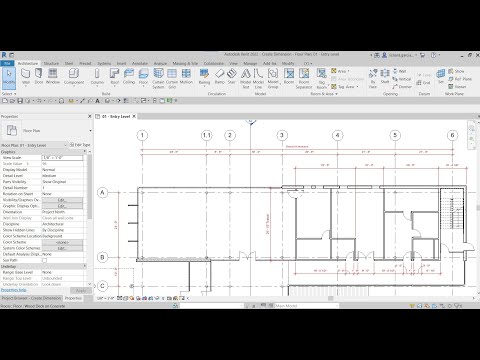Open the work plane Viewer
480x360 pixels.
[457, 87]
